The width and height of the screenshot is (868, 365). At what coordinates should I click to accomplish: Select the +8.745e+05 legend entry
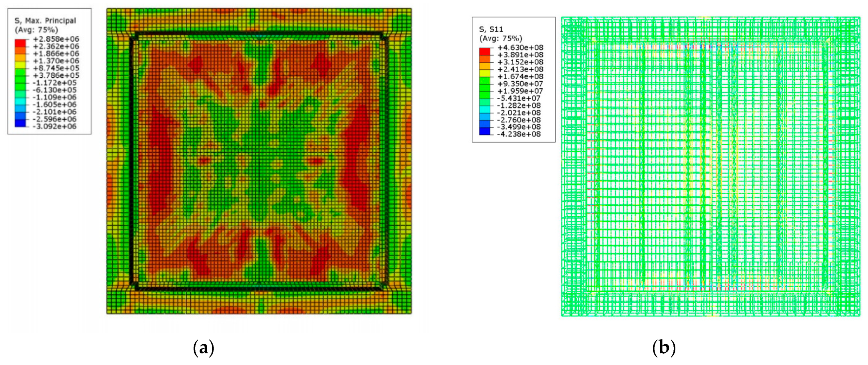click(x=56, y=68)
